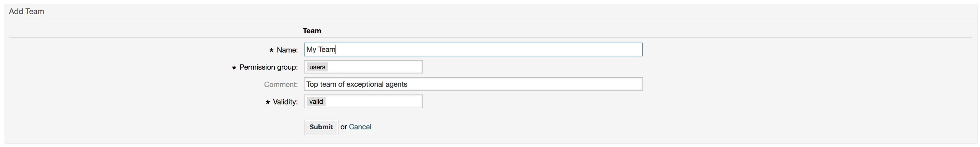This screenshot has height=147, width=980.
Task: Select the 'valid' chip in Validity
Action: click(316, 102)
